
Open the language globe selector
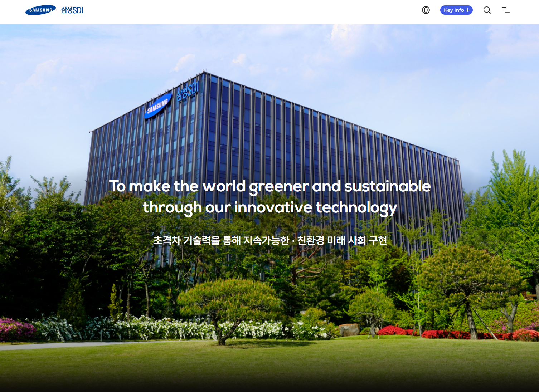pyautogui.click(x=426, y=10)
